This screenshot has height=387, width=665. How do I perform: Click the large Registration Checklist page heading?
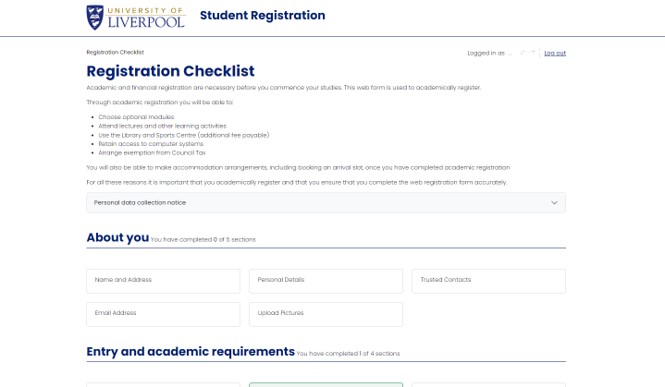[170, 71]
